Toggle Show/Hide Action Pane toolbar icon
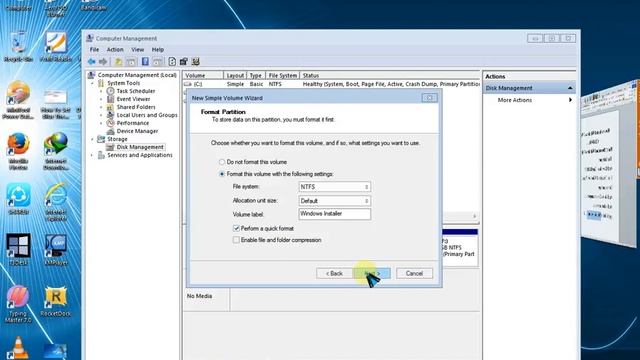Image resolution: width=640 pixels, height=360 pixels. 158,62
